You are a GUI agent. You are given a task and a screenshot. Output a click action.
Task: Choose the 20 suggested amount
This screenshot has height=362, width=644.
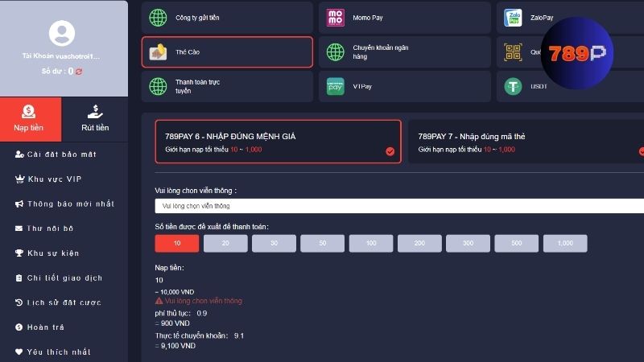pos(225,244)
